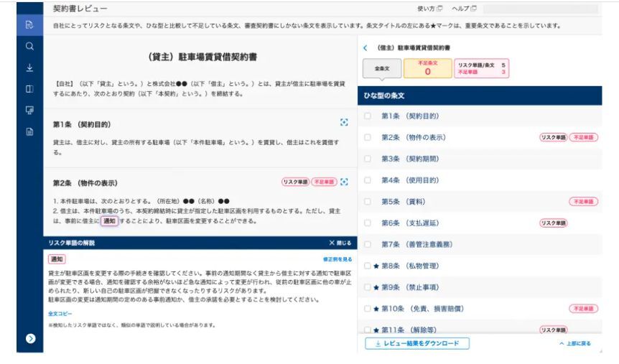
Task: Click the star mark beside 第8条
Action: [376, 266]
